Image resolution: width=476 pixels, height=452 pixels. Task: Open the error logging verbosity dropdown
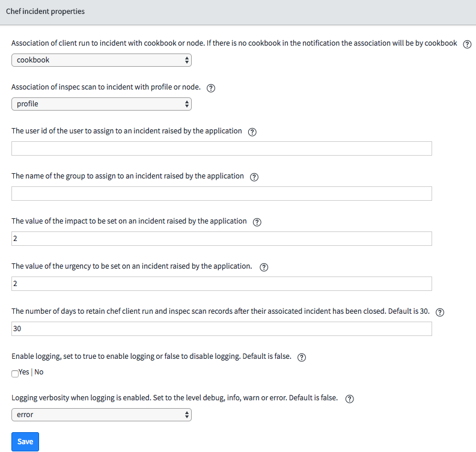(x=102, y=415)
